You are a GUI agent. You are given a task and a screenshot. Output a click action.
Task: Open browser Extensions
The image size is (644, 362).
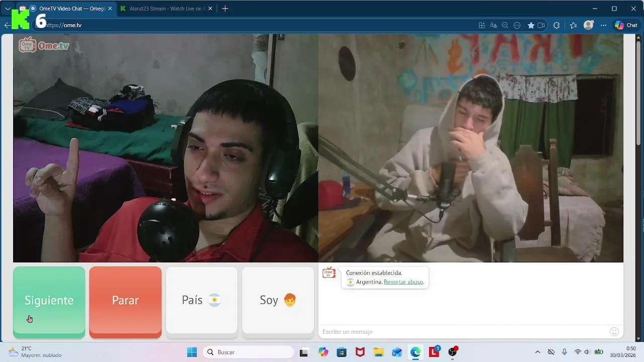(x=556, y=25)
